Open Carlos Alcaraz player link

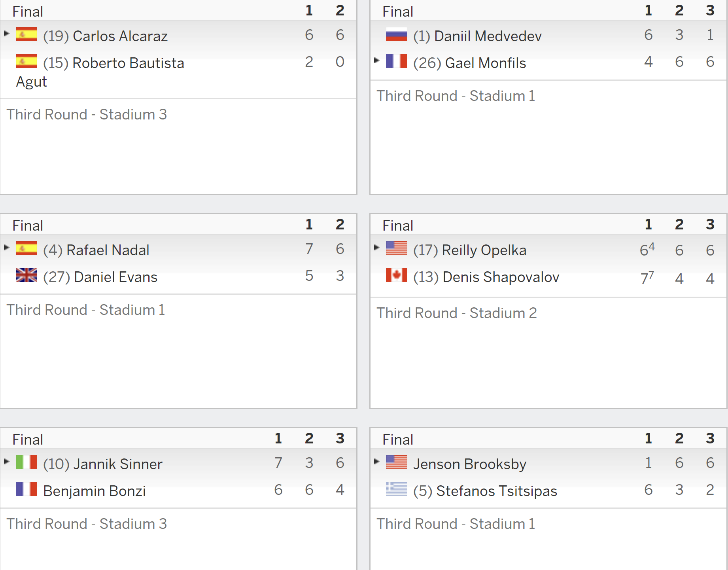120,36
